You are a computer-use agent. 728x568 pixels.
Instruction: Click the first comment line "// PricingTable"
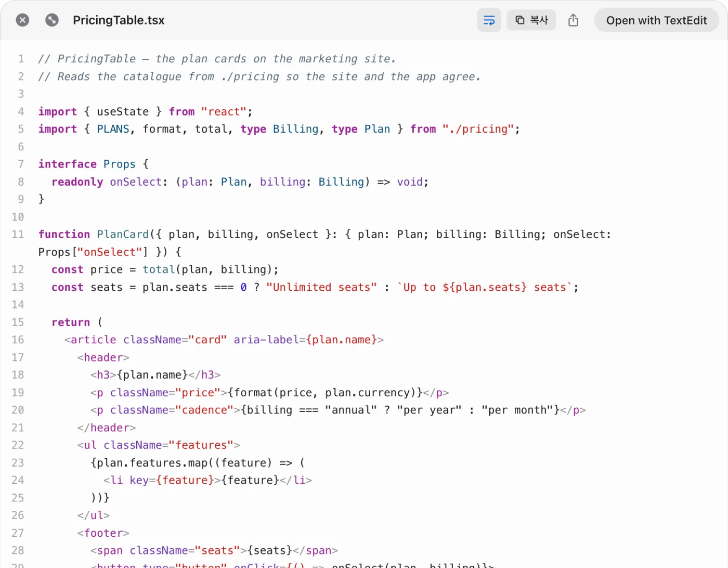[217, 59]
